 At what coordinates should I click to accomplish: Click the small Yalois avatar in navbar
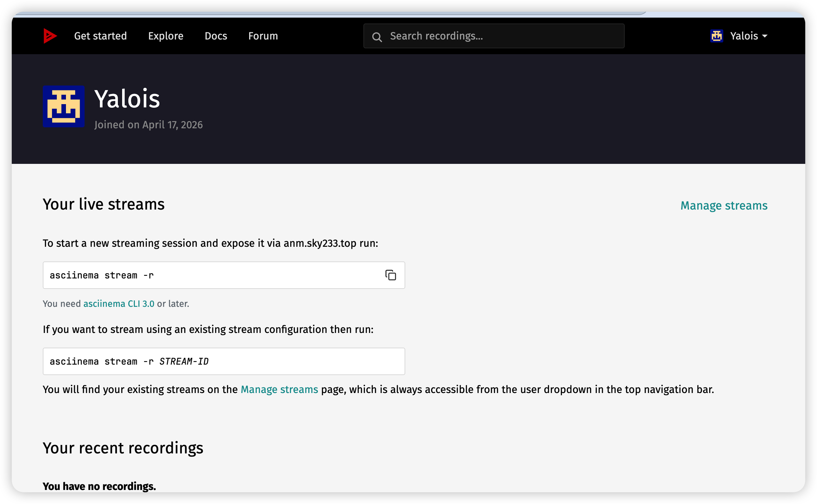point(716,36)
